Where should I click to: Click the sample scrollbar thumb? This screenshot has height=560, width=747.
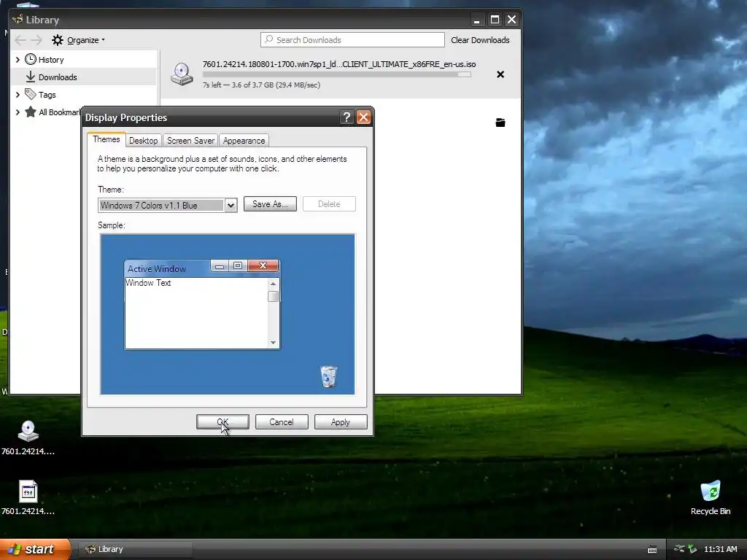point(273,296)
